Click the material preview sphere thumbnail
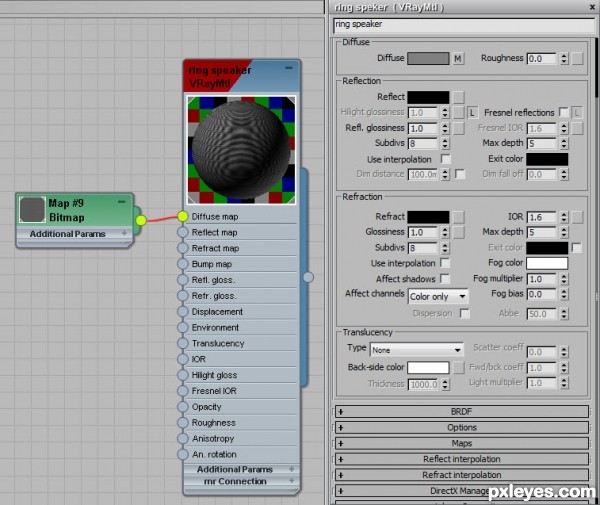 point(241,150)
